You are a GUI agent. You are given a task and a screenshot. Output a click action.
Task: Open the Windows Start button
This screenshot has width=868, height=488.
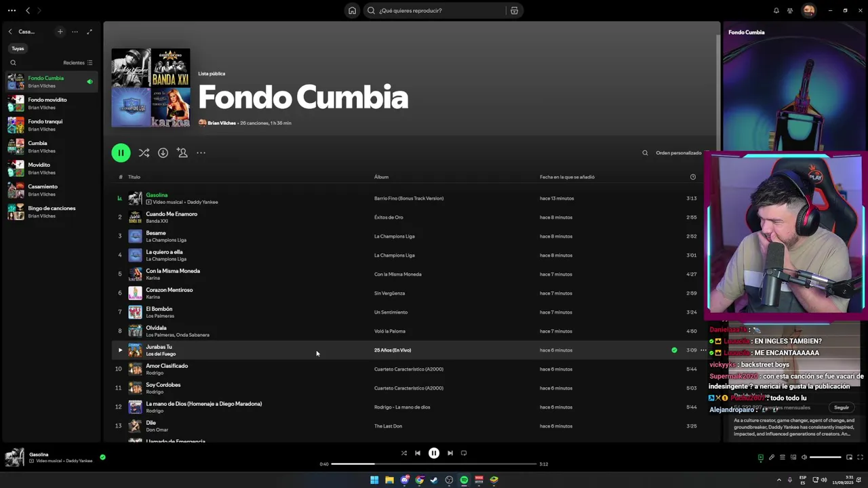point(374,480)
